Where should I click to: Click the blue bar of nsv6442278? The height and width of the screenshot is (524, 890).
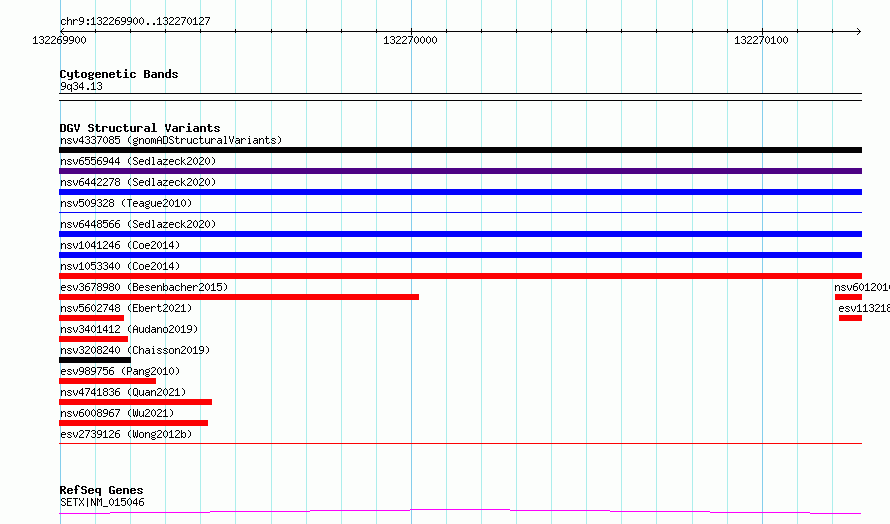point(460,192)
